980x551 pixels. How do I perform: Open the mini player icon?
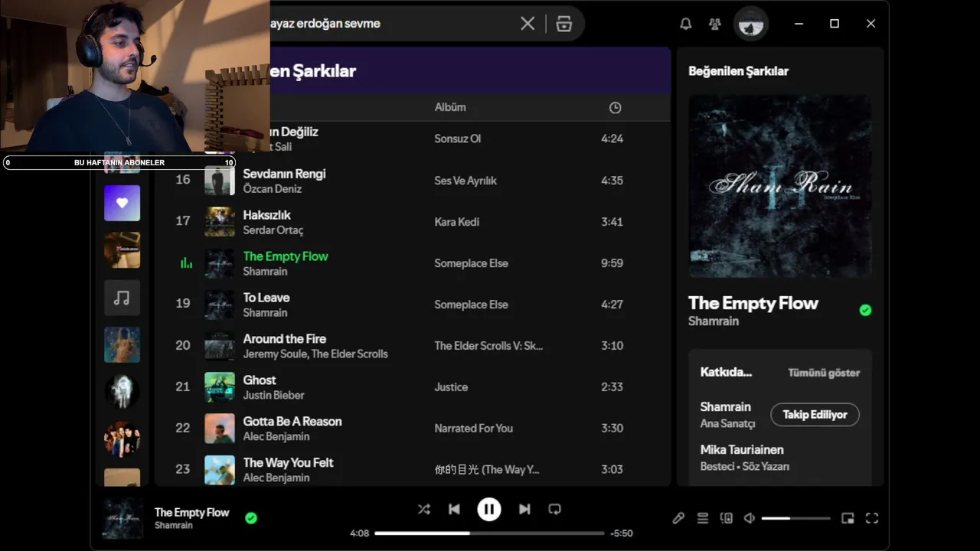[848, 518]
